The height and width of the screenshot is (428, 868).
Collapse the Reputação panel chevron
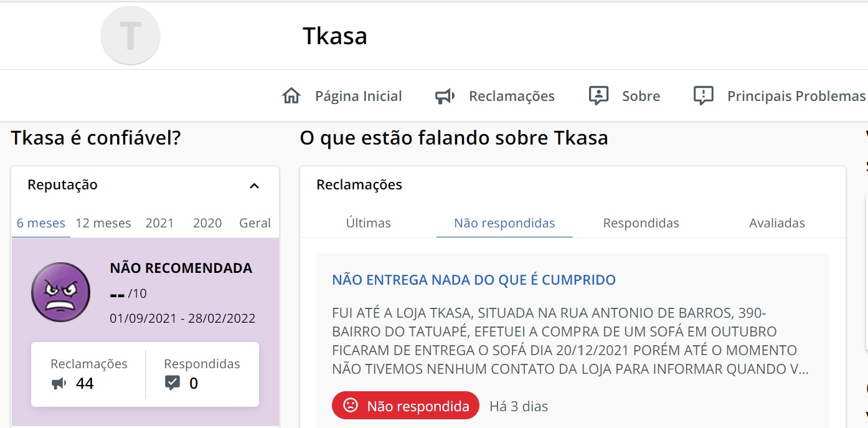coord(254,186)
